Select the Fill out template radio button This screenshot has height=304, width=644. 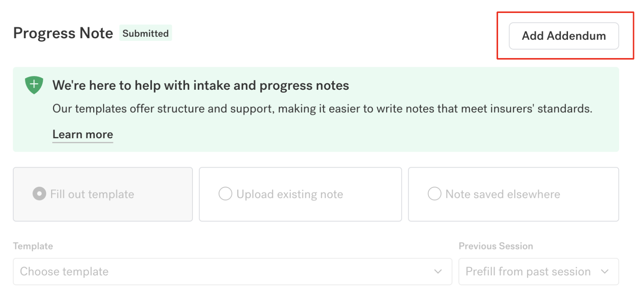click(x=39, y=194)
